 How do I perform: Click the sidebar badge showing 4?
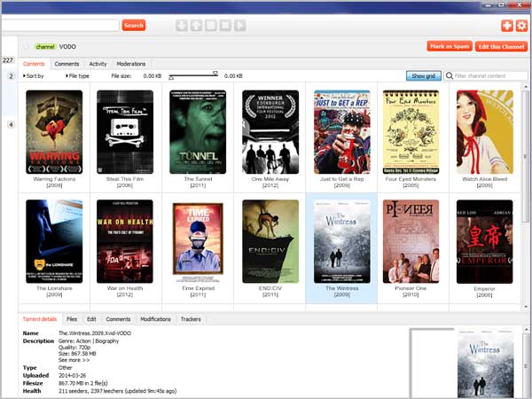click(x=12, y=124)
